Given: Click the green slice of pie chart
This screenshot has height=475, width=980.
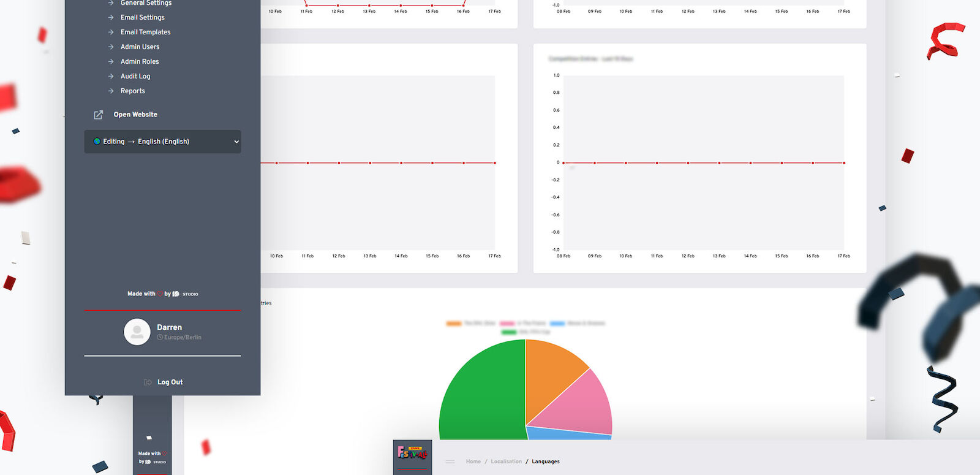Looking at the screenshot, I should (x=481, y=392).
